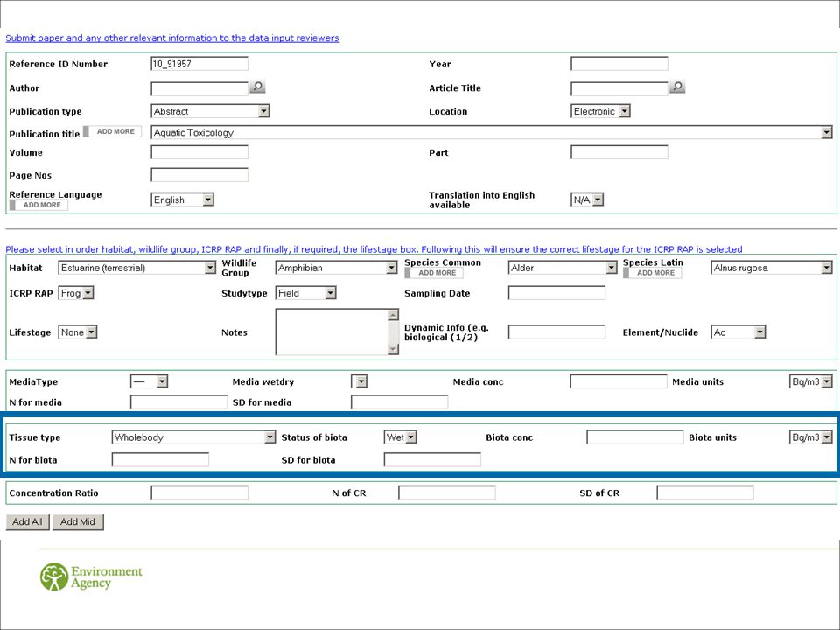Click the Add All button

(x=27, y=521)
